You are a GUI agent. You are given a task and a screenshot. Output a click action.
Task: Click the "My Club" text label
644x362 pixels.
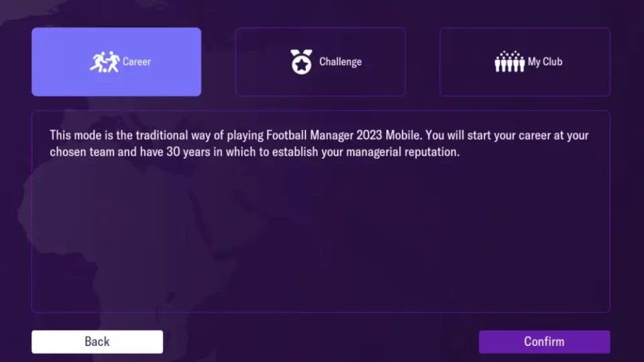coord(545,62)
